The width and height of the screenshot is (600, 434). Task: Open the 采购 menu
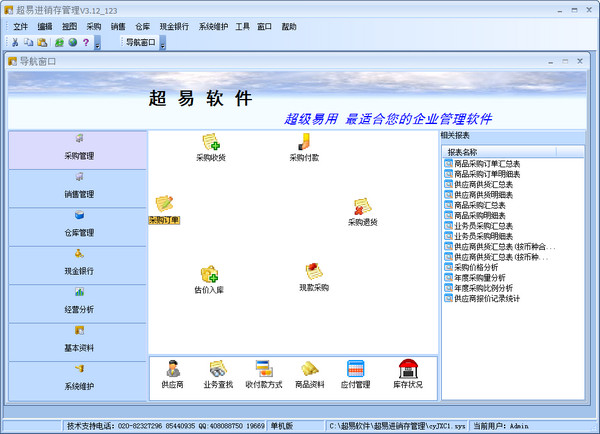[94, 26]
